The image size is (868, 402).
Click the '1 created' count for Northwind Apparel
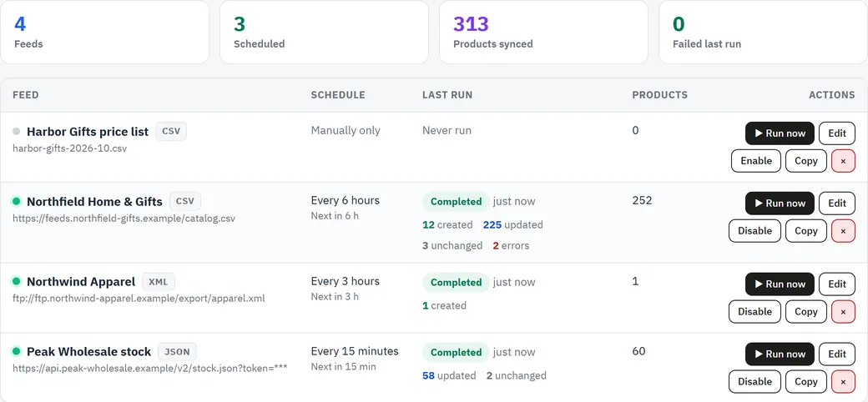coord(445,306)
